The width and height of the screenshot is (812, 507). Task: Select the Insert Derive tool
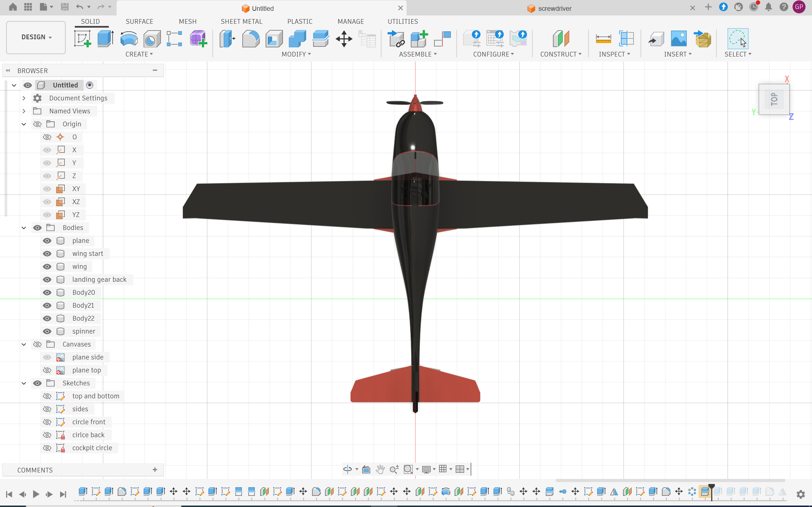tap(656, 39)
